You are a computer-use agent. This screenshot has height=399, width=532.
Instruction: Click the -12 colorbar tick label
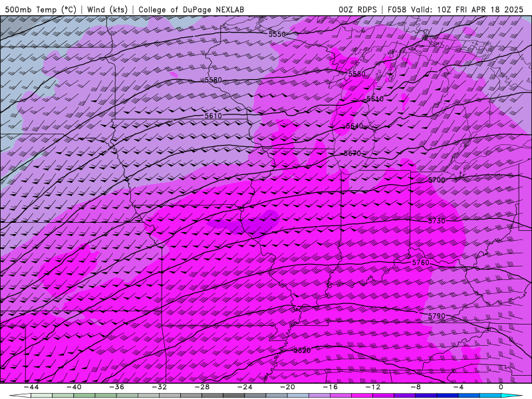373,387
